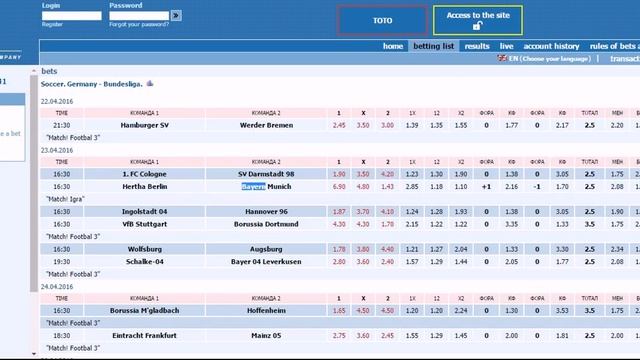
Task: Select odds 1.65 for Borussia M'gladbach win
Action: click(x=339, y=311)
